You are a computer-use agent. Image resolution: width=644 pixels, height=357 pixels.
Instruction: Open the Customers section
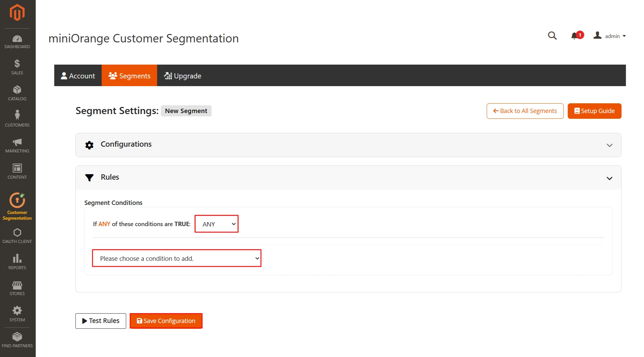[17, 118]
